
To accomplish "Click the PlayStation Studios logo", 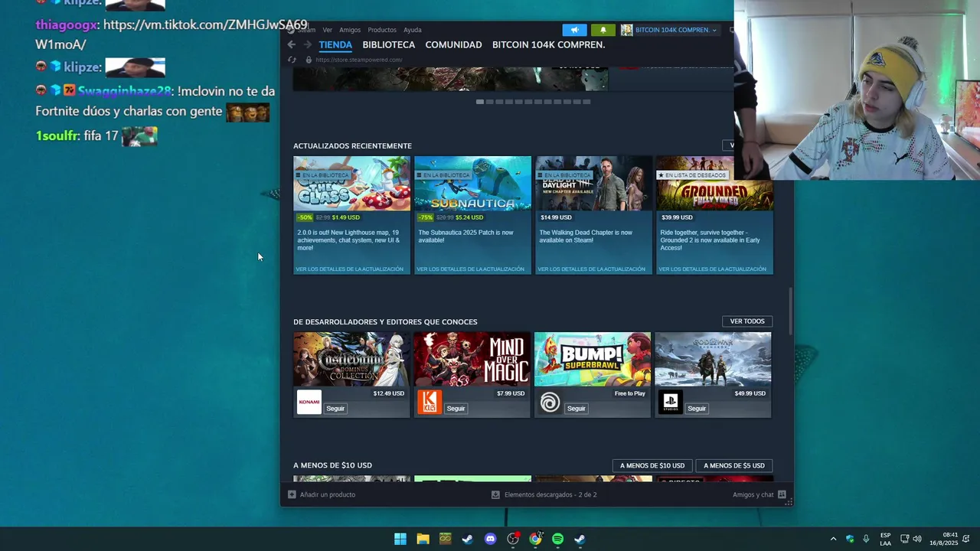I will [671, 403].
